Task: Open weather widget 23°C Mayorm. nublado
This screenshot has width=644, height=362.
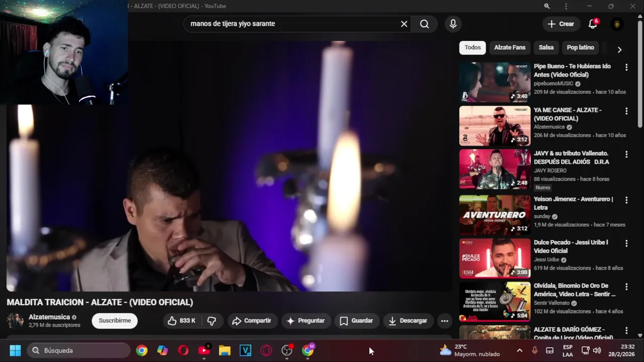Action: pos(470,350)
